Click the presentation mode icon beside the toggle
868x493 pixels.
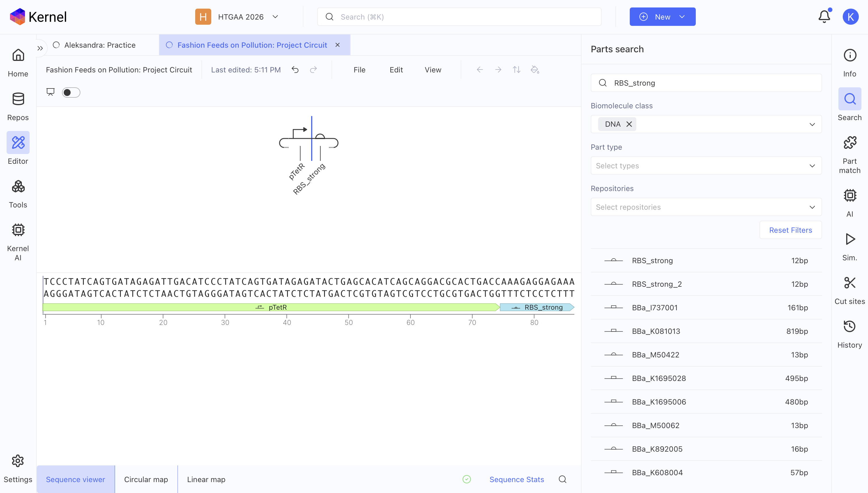pos(51,92)
